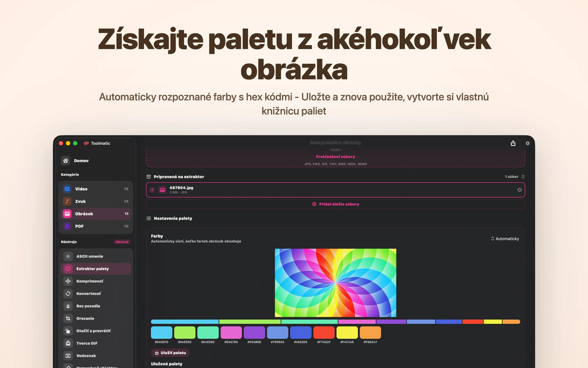588x368 pixels.
Task: Open settings with the gear icon
Action: coord(528,143)
